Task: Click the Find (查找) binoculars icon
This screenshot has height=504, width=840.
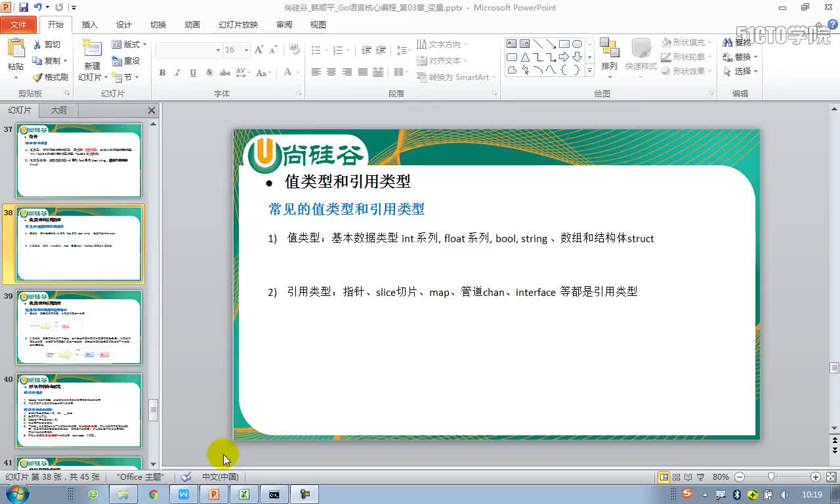Action: pyautogui.click(x=728, y=42)
